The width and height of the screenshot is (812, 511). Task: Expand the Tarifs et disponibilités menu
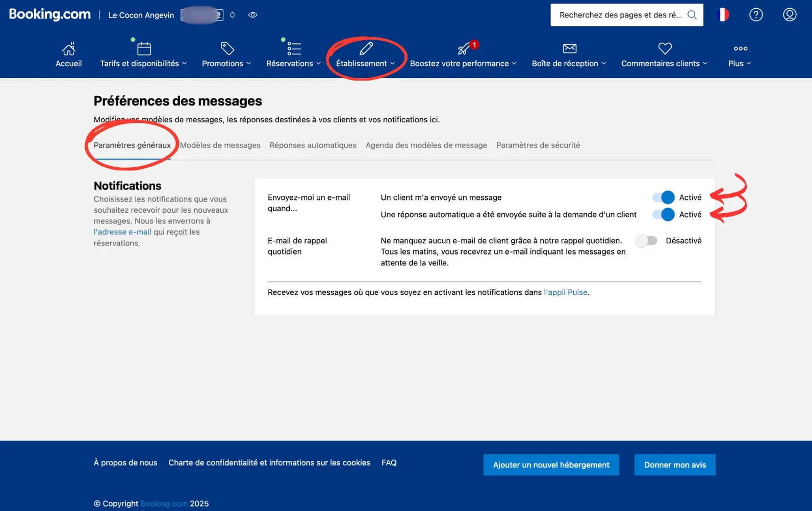click(x=144, y=63)
